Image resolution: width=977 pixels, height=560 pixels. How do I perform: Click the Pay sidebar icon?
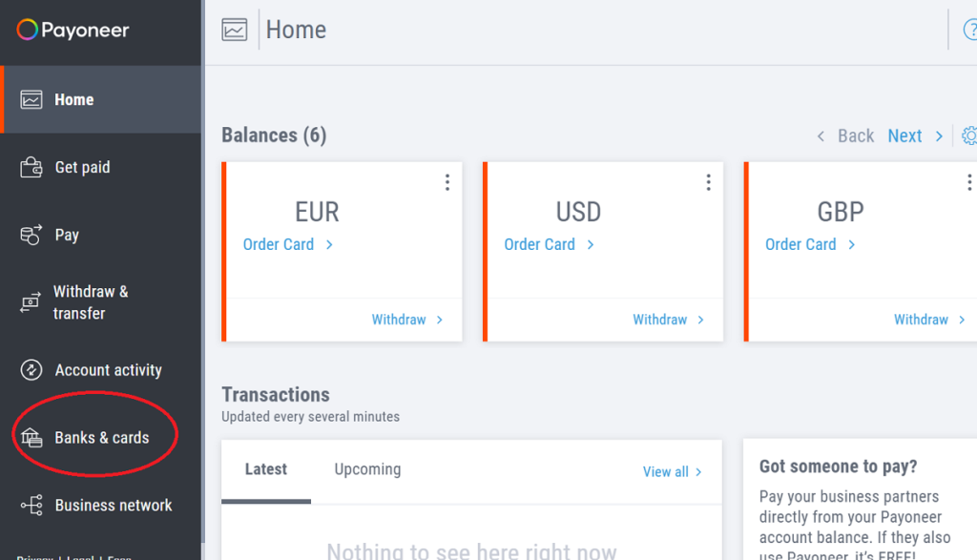coord(30,234)
